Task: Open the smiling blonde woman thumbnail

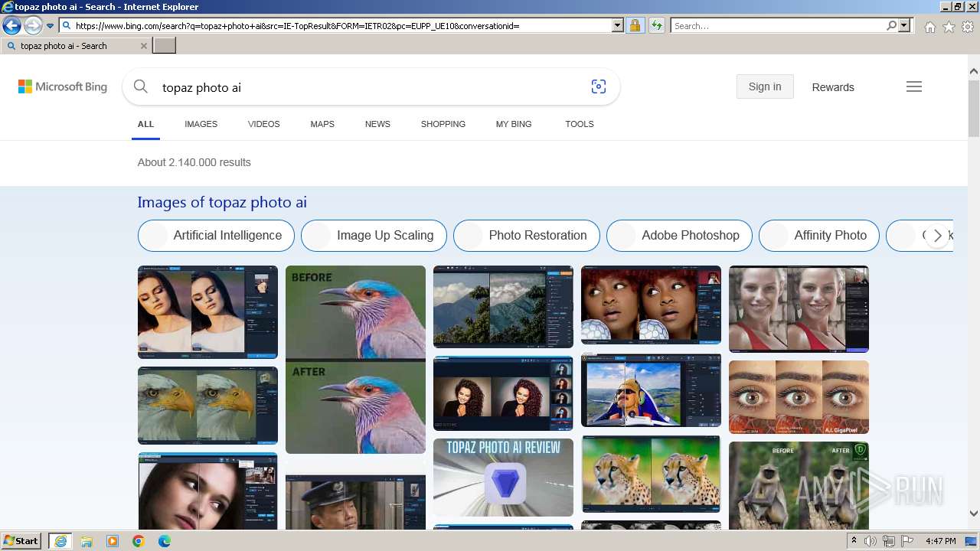Action: (x=799, y=309)
